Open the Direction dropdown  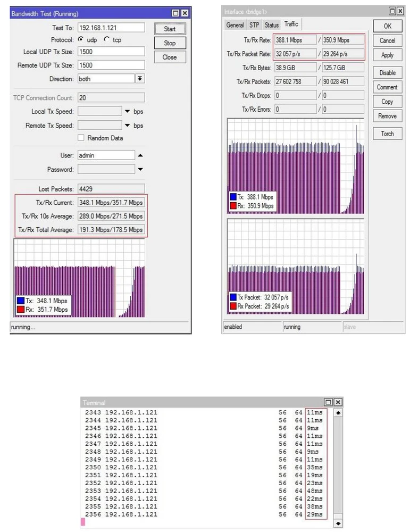140,79
